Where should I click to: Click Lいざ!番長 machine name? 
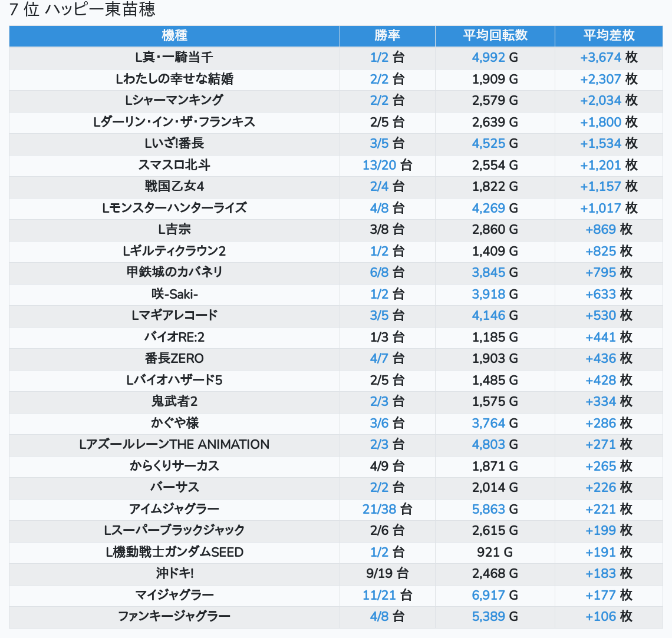tap(174, 143)
